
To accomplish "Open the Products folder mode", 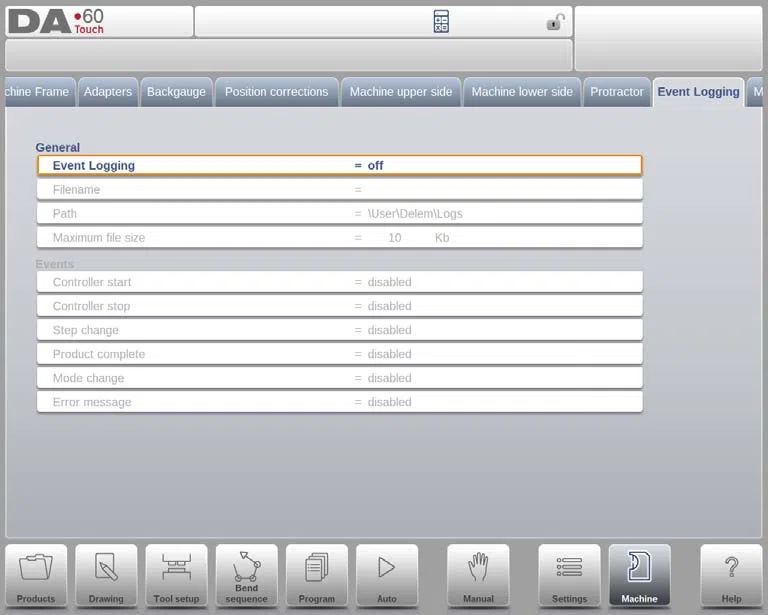I will click(x=36, y=576).
